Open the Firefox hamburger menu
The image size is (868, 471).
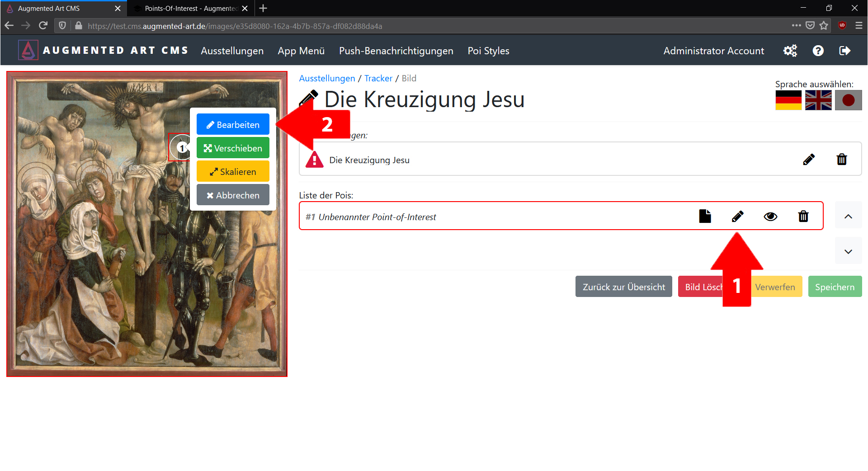point(859,26)
